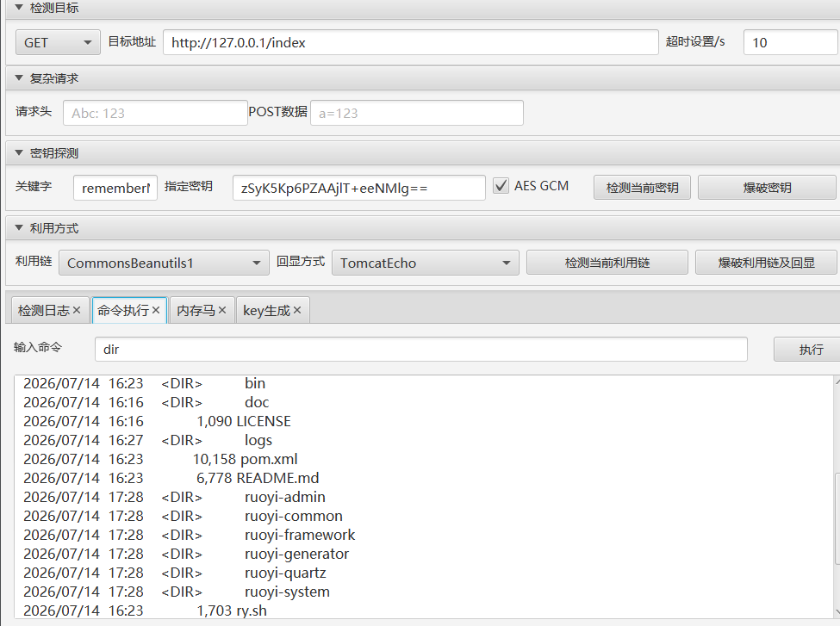Close the key生成 tab
Viewport: 840px width, 626px height.
click(297, 310)
